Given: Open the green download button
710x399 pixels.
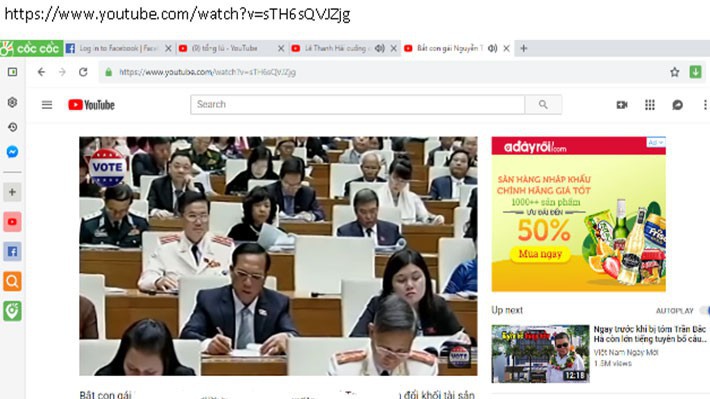Looking at the screenshot, I should click(696, 72).
